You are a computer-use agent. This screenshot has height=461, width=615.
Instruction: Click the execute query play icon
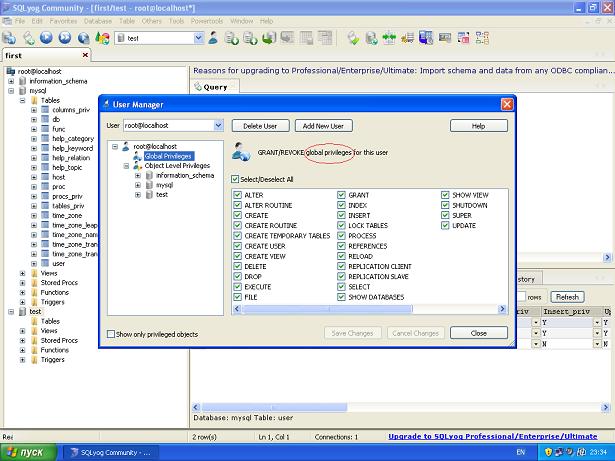[x=46, y=38]
